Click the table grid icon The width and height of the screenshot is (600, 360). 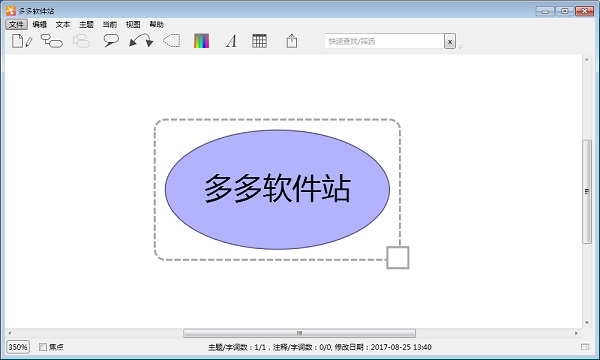(x=259, y=41)
